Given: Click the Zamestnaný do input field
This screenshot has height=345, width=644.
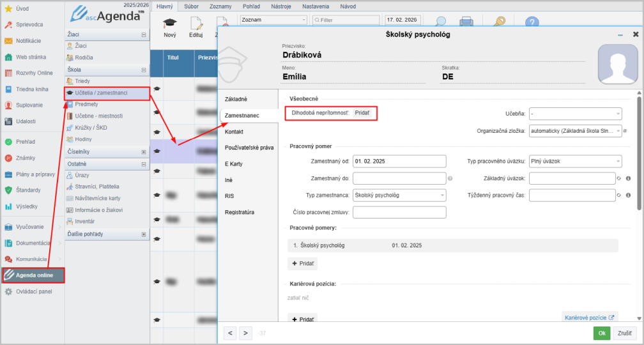Looking at the screenshot, I should (x=399, y=178).
